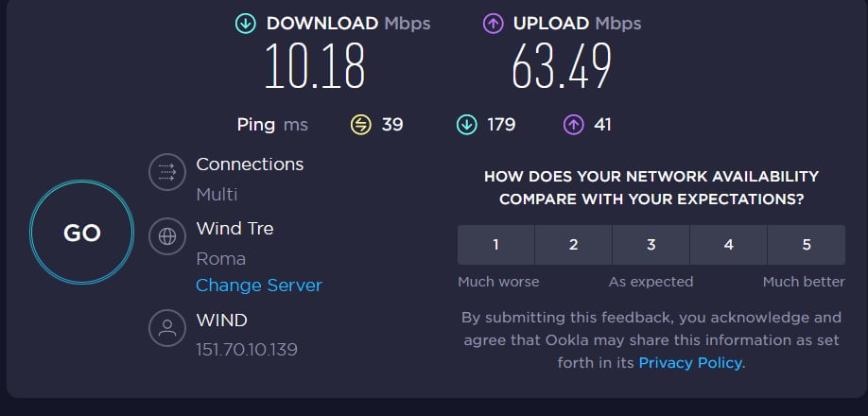Viewport: 868px width, 416px height.
Task: Click the purple upload arrow icon
Action: (x=493, y=24)
